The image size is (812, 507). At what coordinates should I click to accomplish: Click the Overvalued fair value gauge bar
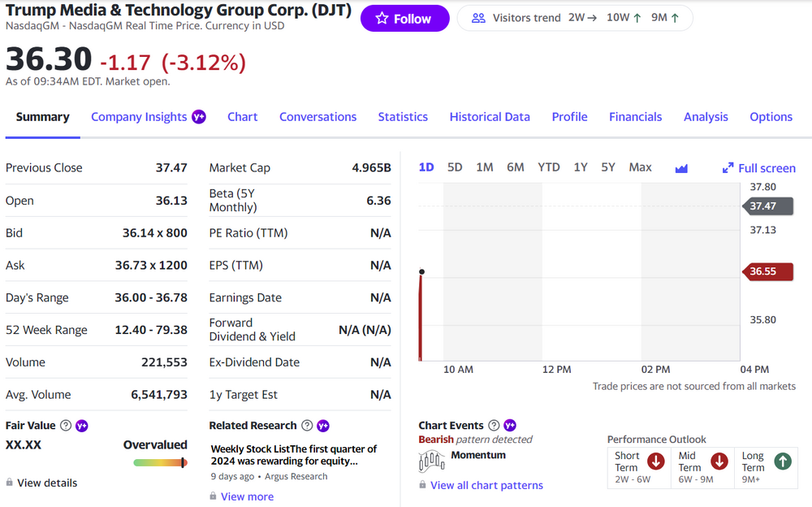[x=160, y=463]
